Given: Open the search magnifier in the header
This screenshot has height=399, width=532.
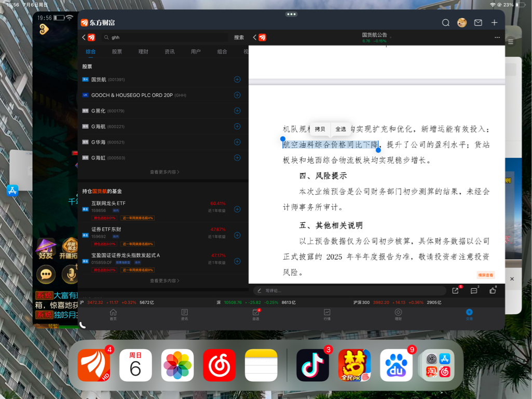Looking at the screenshot, I should coord(446,23).
